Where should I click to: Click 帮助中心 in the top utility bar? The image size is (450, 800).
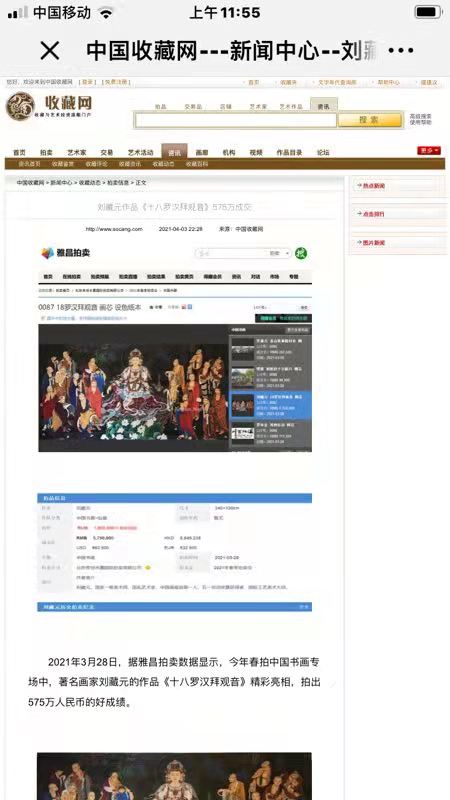click(x=388, y=82)
